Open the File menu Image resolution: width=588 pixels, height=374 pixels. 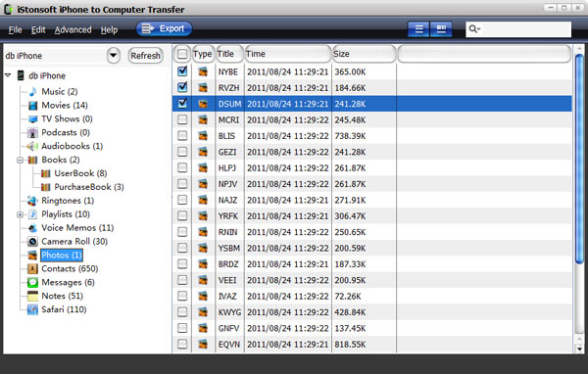(15, 30)
